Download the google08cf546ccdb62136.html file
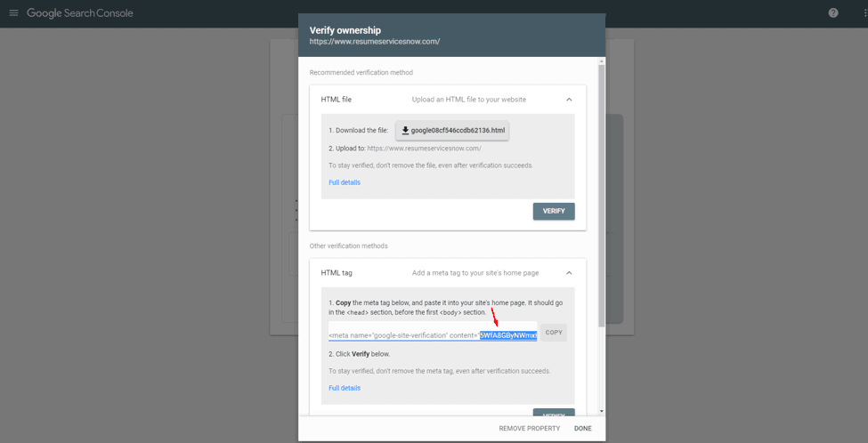868x443 pixels. coord(453,131)
